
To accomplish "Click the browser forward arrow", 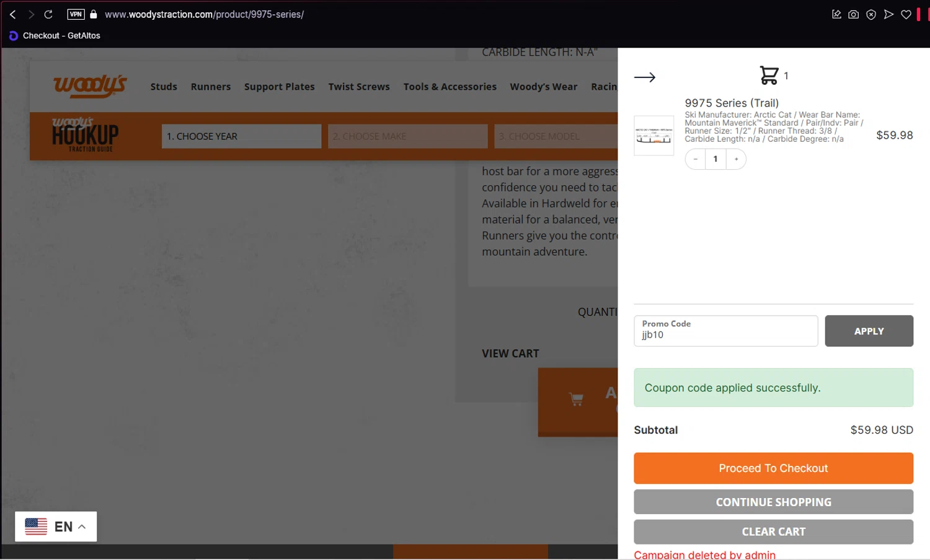I will [x=30, y=14].
